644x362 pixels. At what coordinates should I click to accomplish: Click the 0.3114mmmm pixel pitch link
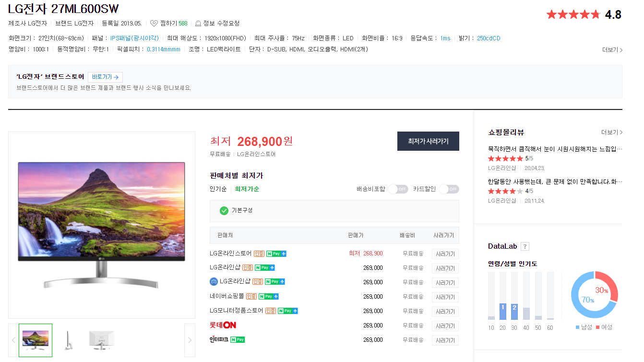click(164, 49)
